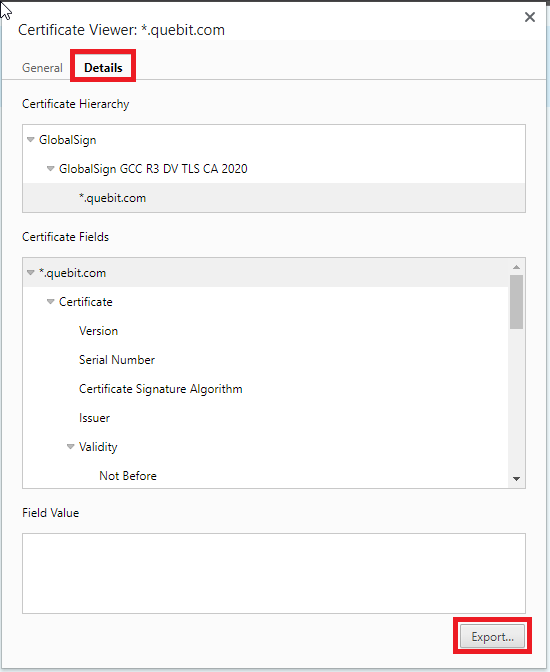This screenshot has width=550, height=672.
Task: Select GlobalSign GCC R3 DV TLS CA 2020
Action: pyautogui.click(x=153, y=168)
